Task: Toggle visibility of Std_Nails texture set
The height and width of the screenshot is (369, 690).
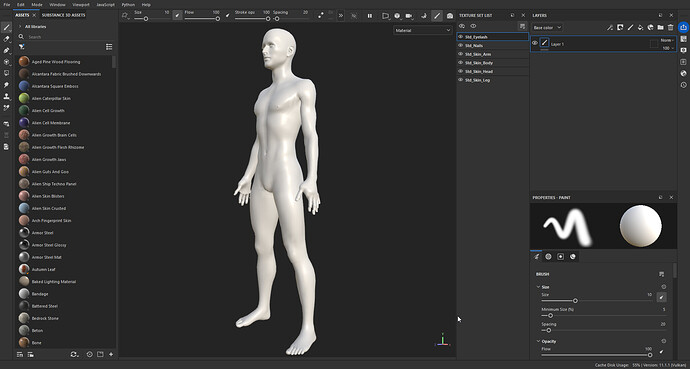Action: click(x=461, y=45)
